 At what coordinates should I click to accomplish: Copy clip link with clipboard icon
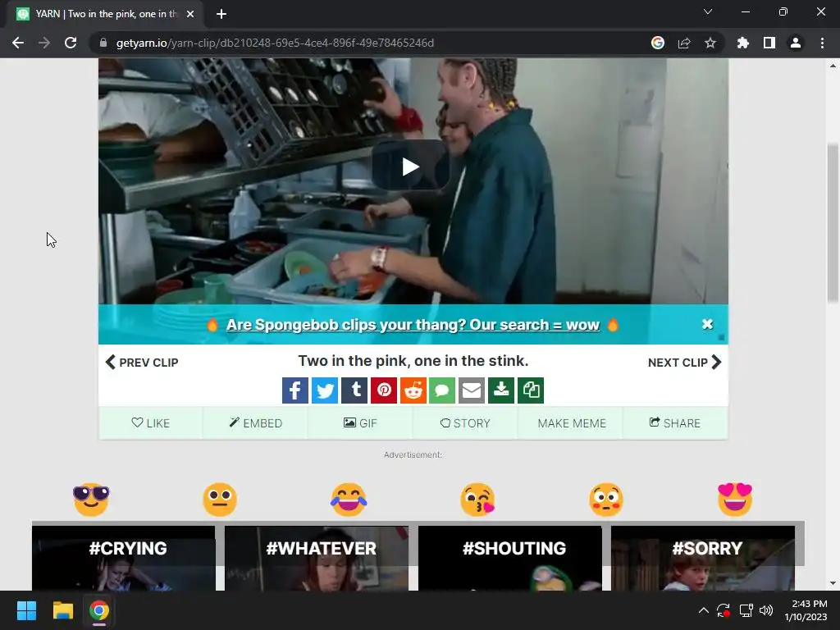pos(531,390)
